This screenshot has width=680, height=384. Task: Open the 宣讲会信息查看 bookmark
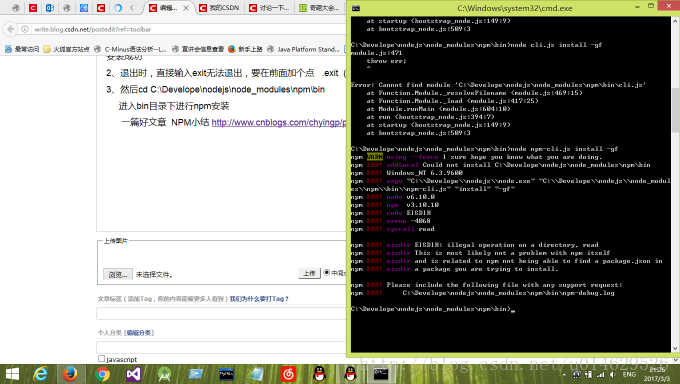tap(198, 49)
